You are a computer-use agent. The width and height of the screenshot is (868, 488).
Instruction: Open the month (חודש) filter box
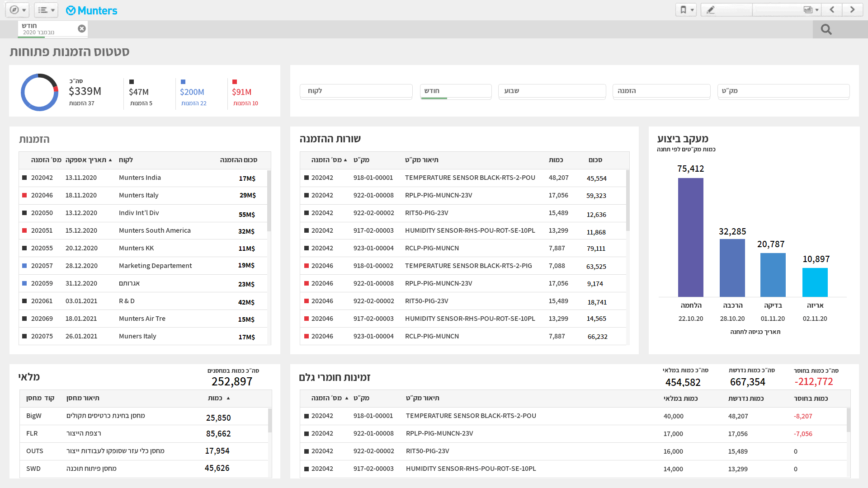click(455, 91)
